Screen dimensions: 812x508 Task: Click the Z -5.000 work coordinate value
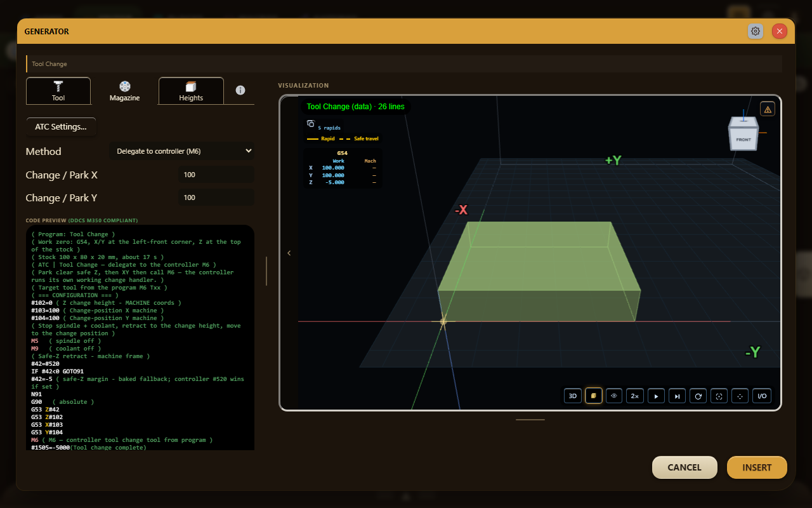[334, 182]
